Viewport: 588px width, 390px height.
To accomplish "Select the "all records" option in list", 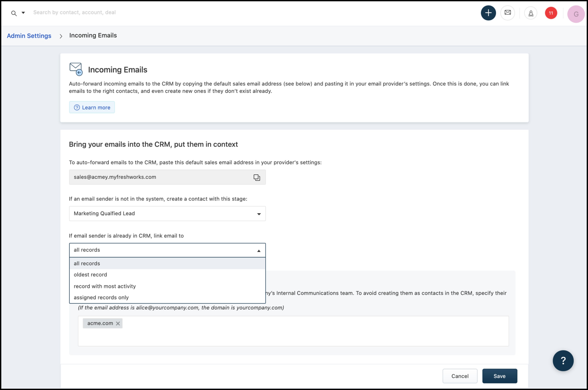I will pyautogui.click(x=87, y=263).
